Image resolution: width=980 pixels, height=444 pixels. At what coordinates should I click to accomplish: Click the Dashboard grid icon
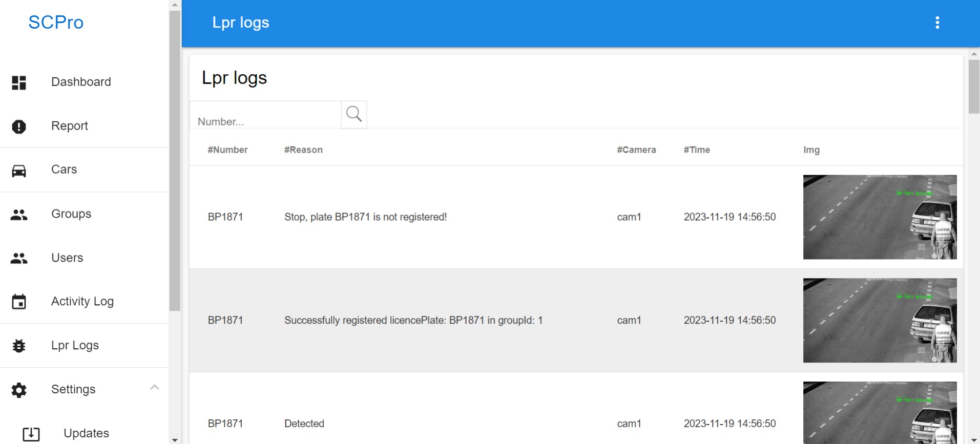19,82
